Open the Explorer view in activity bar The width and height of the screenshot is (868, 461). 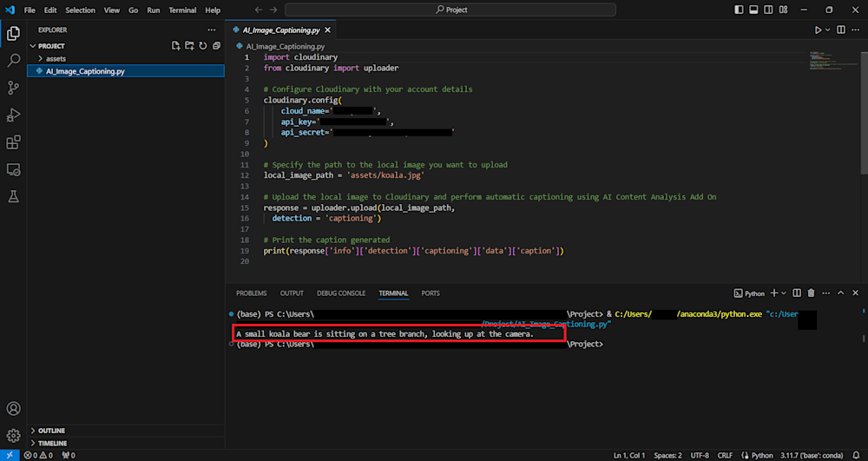(13, 33)
